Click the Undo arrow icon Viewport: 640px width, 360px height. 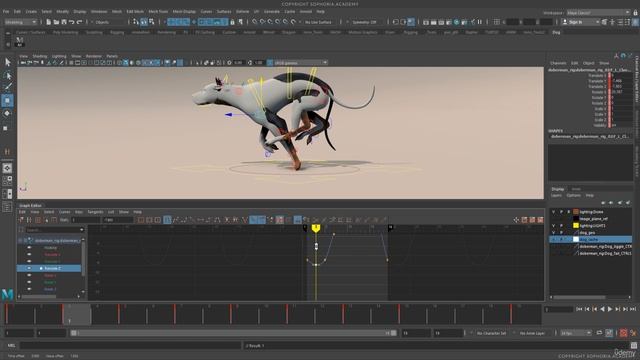tap(71, 22)
